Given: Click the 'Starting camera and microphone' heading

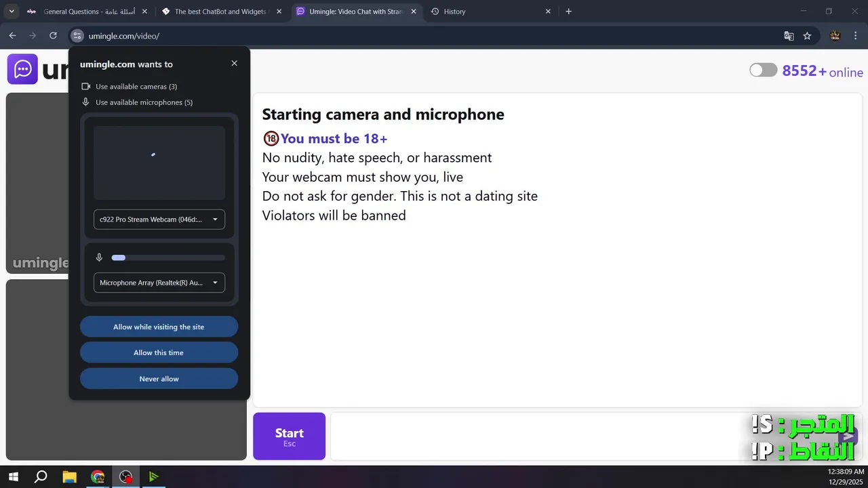Looking at the screenshot, I should [383, 115].
